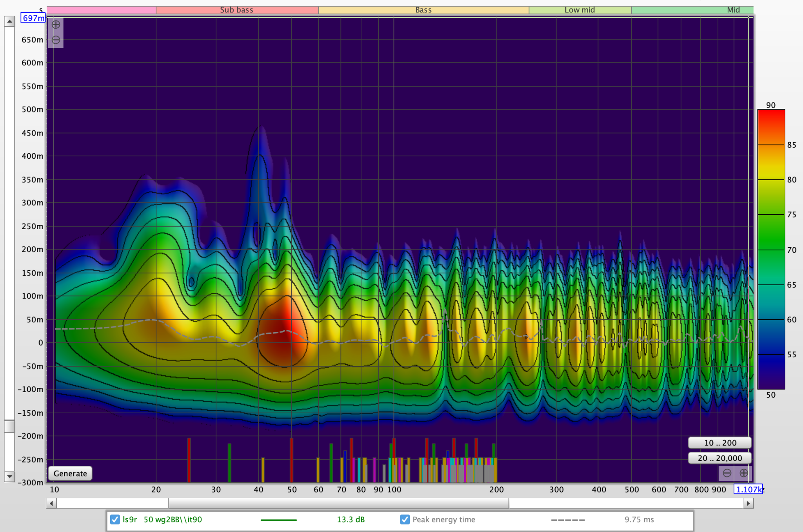Toggle visibility of the 50 wg2BB trace
This screenshot has width=803, height=532.
(173, 519)
